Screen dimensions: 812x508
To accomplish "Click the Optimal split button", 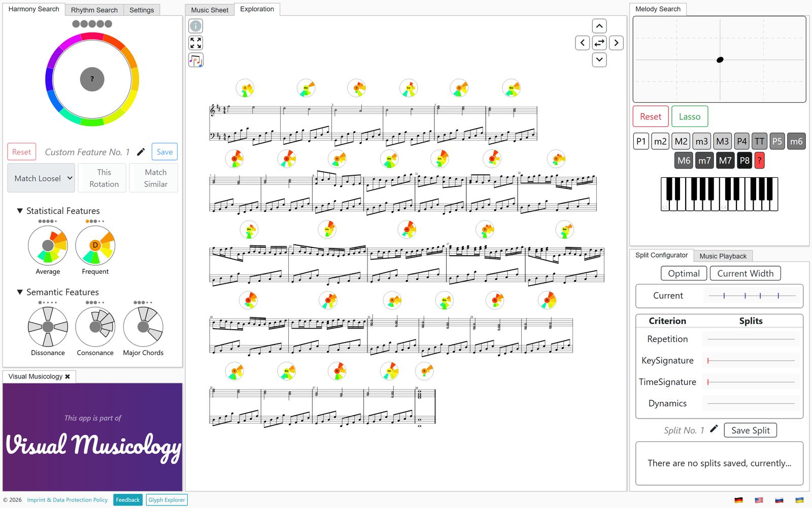I will (x=684, y=273).
